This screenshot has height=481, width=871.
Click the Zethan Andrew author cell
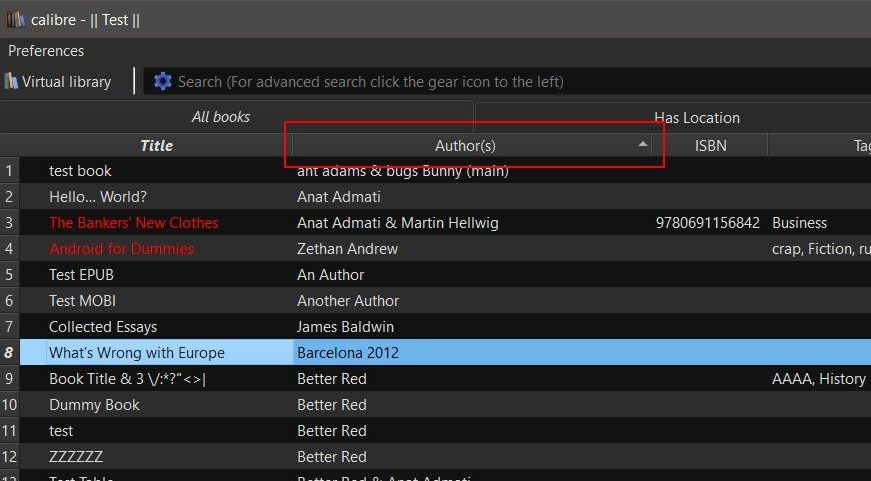[347, 249]
